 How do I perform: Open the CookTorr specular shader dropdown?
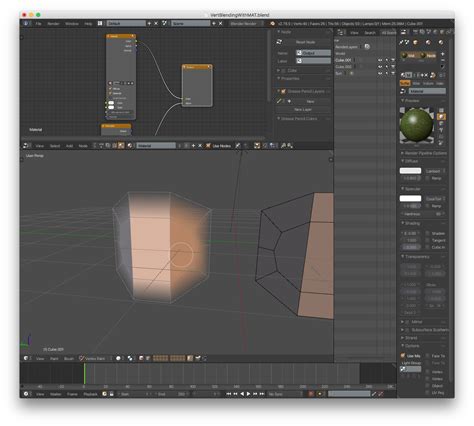[435, 199]
